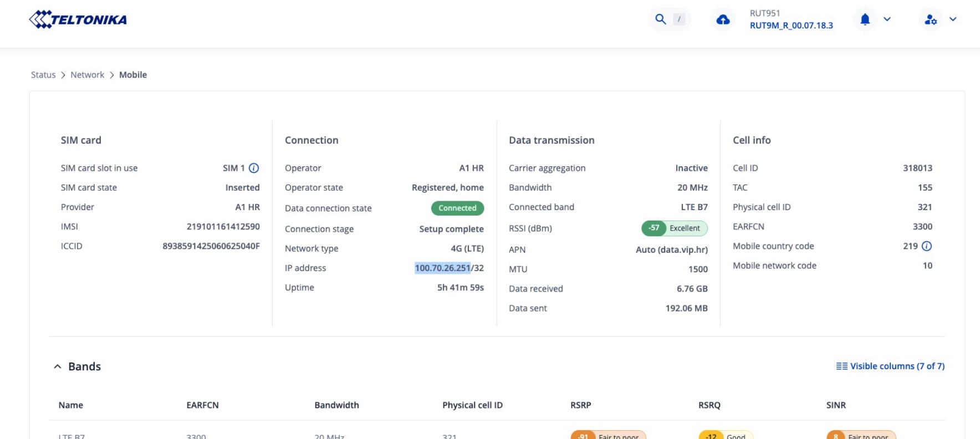This screenshot has width=980, height=439.
Task: Click info icon next to SIM 1
Action: point(254,168)
